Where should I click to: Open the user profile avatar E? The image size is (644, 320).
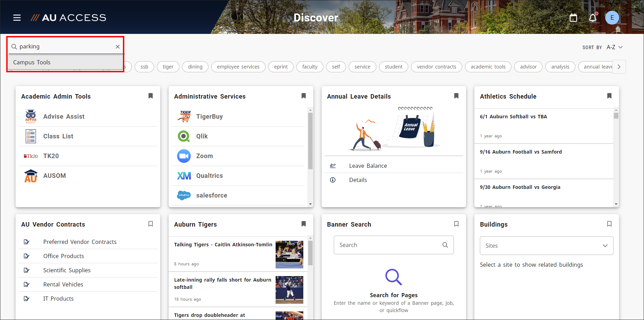pos(612,18)
